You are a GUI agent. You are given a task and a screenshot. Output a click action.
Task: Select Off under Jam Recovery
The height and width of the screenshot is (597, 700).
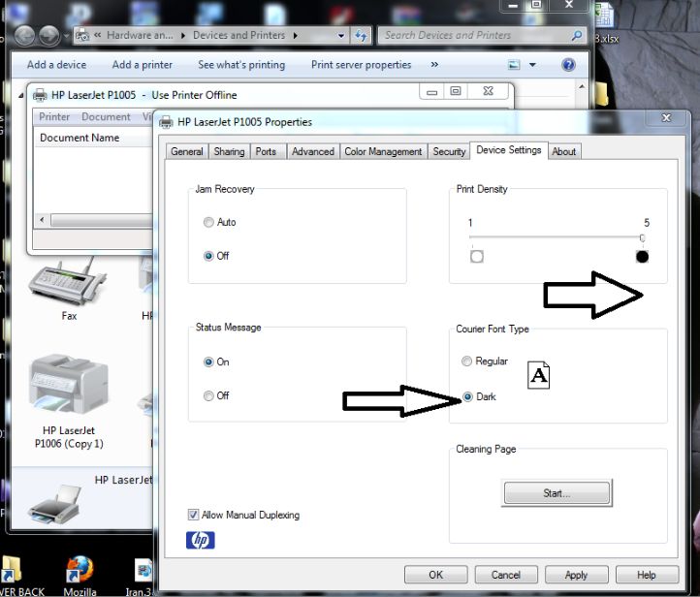[x=208, y=256]
